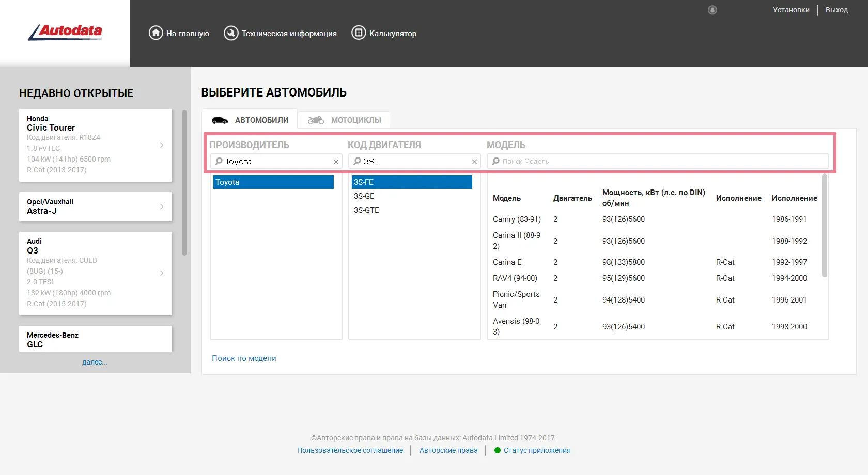Click the car icon on Автомобили tab
Screen dimensions: 868x475
pos(220,120)
